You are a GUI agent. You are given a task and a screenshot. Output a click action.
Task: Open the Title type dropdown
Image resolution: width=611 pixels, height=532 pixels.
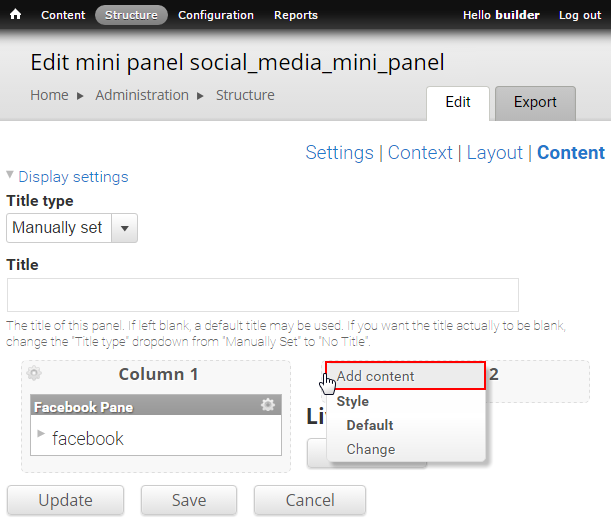pyautogui.click(x=72, y=228)
